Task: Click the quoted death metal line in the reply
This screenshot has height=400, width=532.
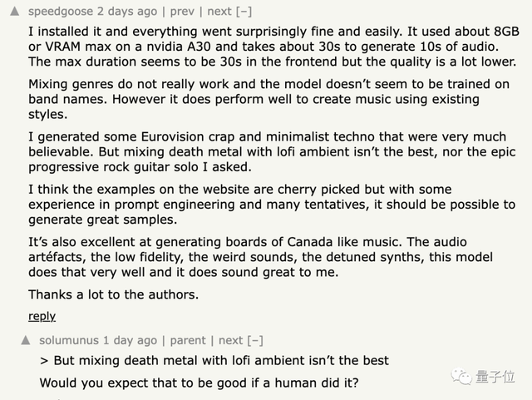Action: [x=214, y=361]
